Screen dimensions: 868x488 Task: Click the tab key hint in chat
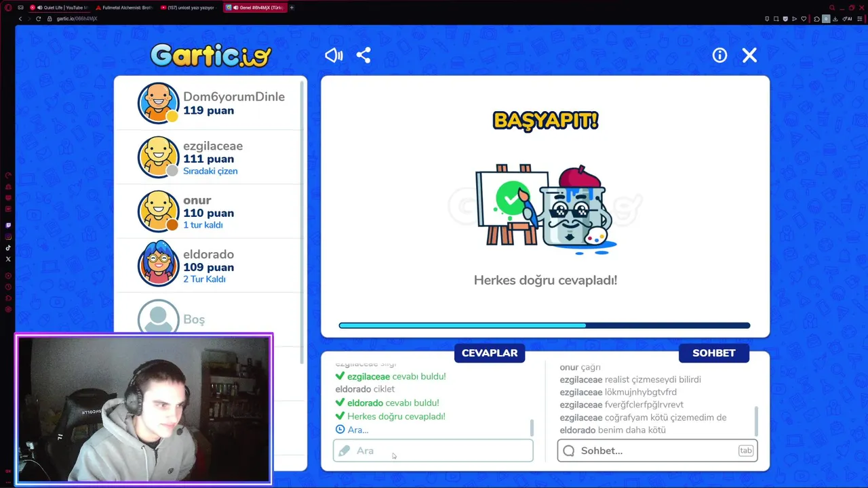coord(746,451)
